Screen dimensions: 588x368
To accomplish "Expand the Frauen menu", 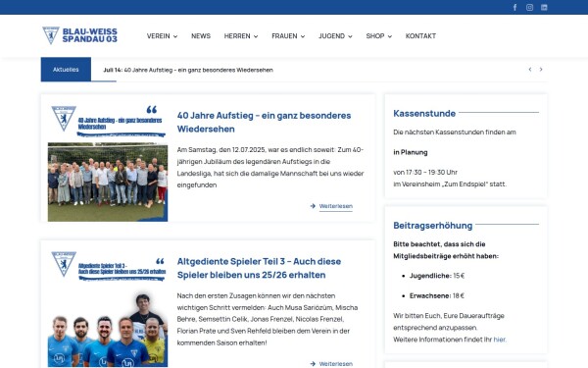I will click(x=288, y=36).
